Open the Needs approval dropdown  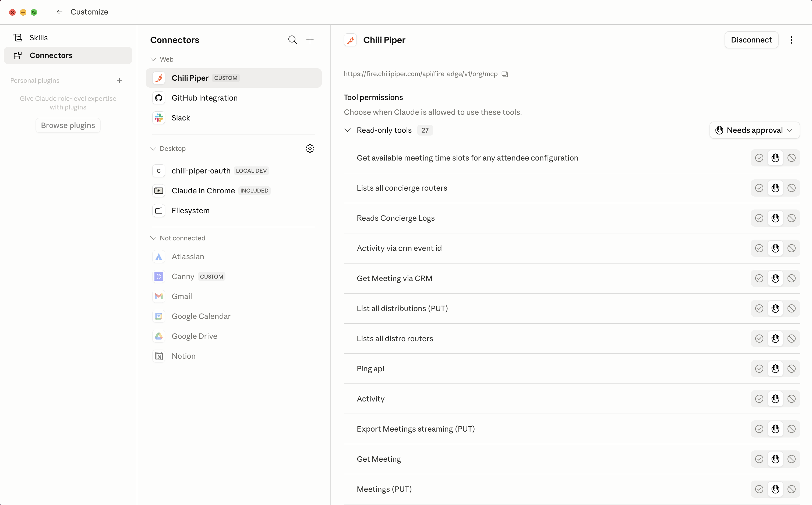click(x=754, y=130)
